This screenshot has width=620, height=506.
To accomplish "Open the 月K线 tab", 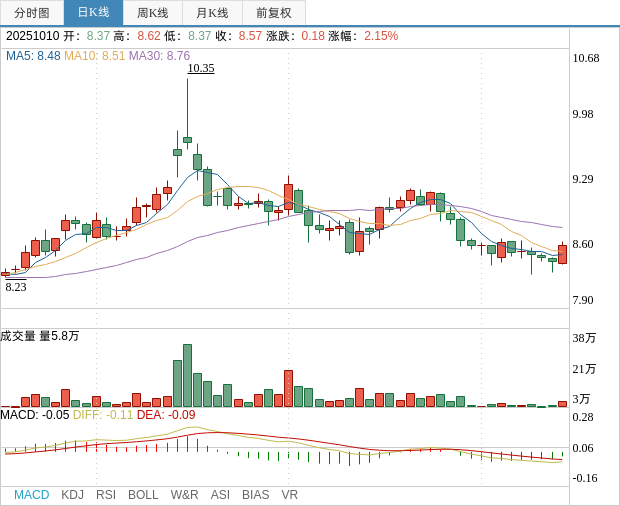I will point(212,13).
